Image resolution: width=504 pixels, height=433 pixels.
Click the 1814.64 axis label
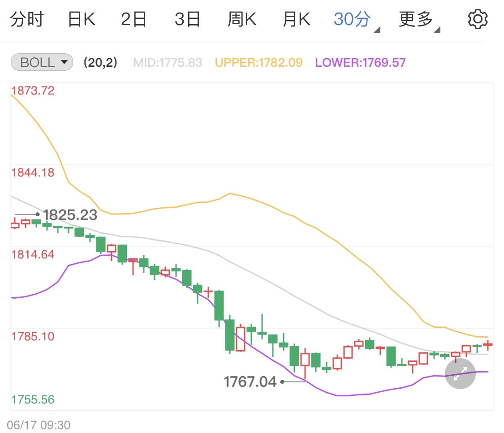[x=33, y=254]
